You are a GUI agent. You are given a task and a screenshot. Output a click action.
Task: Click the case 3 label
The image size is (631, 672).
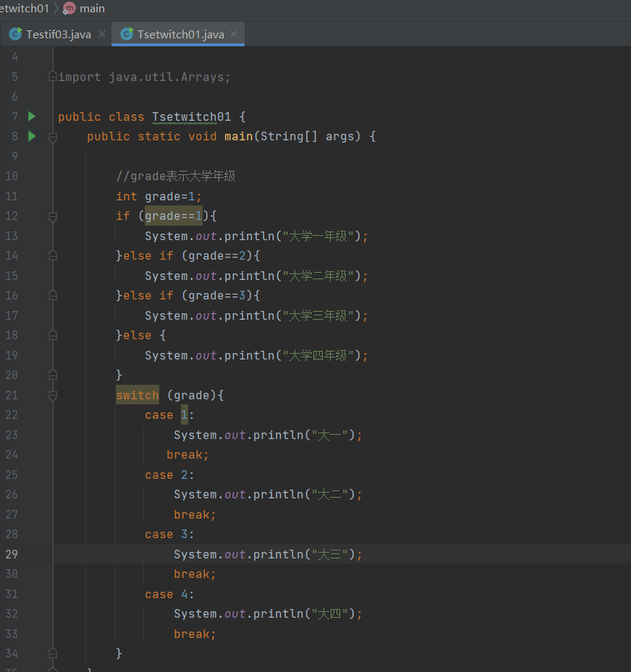[169, 535]
